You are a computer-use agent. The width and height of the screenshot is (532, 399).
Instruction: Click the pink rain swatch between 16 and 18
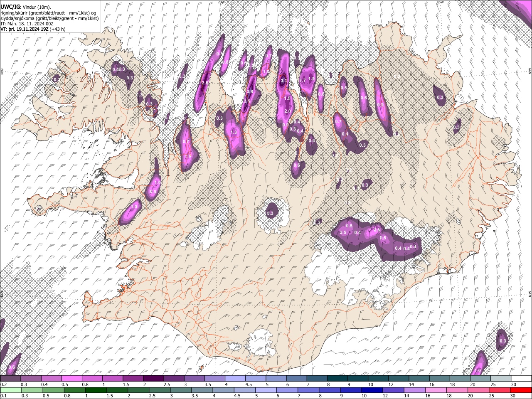[436, 390]
